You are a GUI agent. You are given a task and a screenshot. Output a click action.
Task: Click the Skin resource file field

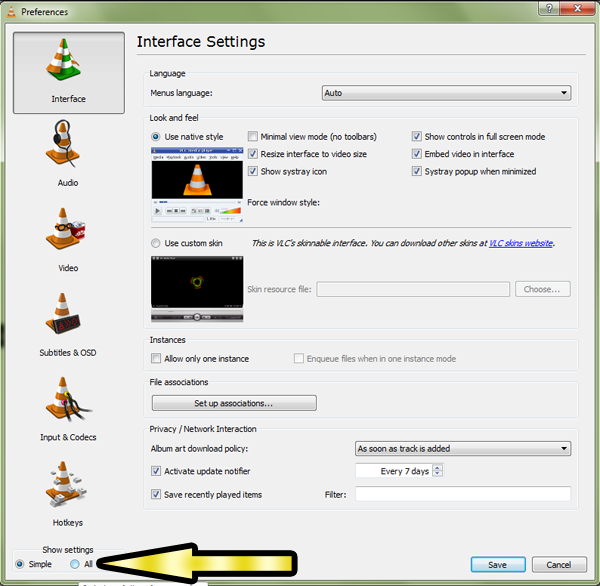pos(413,289)
